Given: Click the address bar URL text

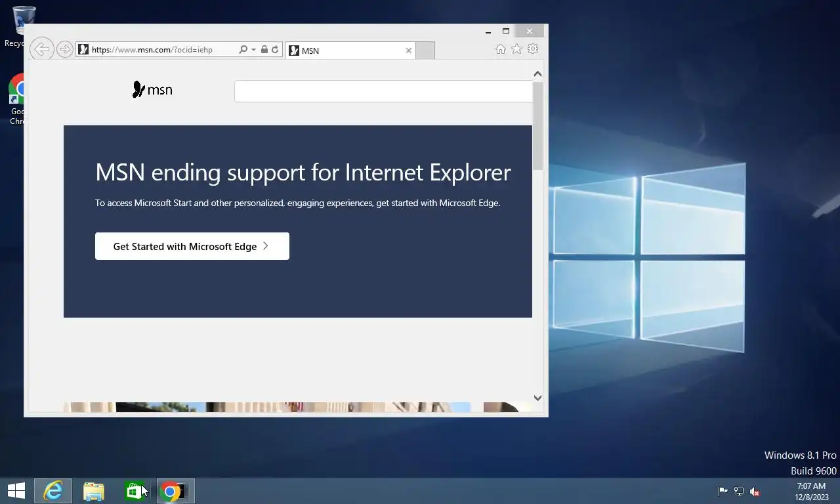Looking at the screenshot, I should [x=152, y=50].
